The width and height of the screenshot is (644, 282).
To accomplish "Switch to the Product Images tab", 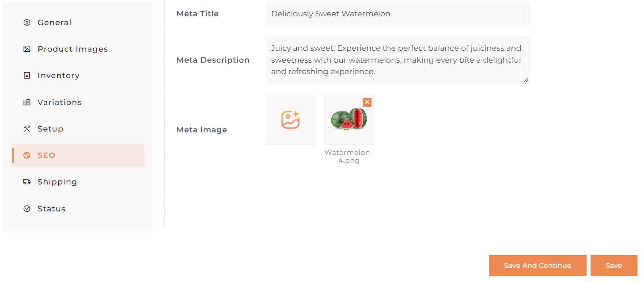I will click(72, 49).
